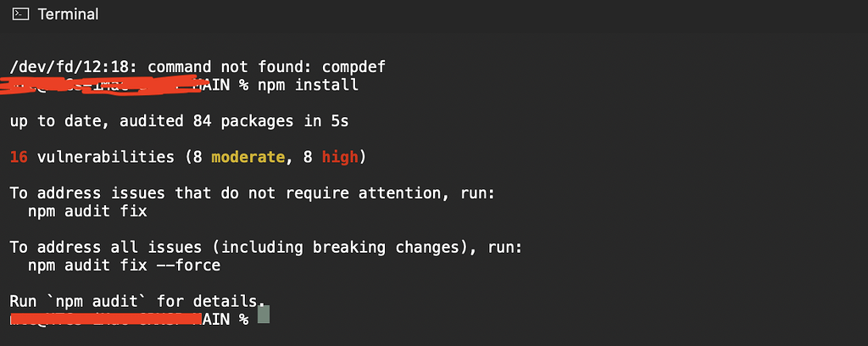Click the compdef word in the error line

(353, 68)
